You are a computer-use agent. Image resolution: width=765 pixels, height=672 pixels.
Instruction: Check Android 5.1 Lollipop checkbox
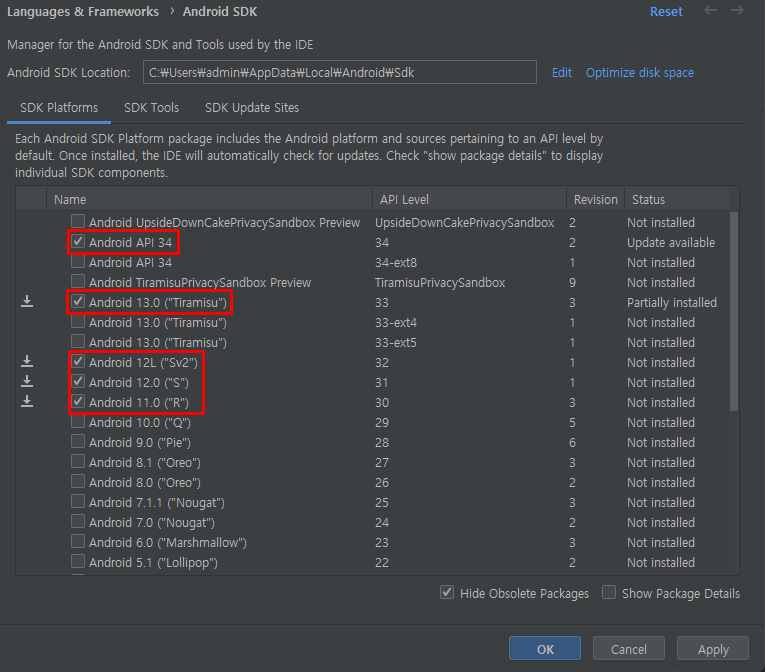(78, 562)
